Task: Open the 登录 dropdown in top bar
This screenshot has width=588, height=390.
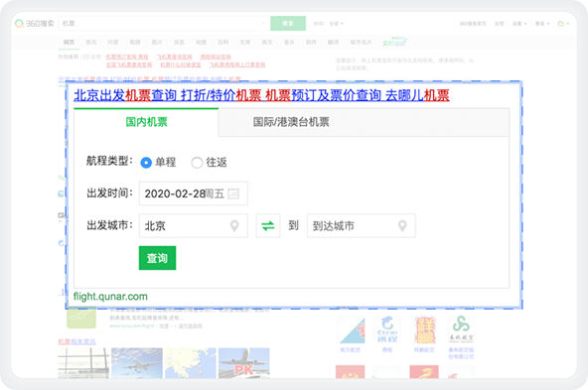Action: coord(542,24)
